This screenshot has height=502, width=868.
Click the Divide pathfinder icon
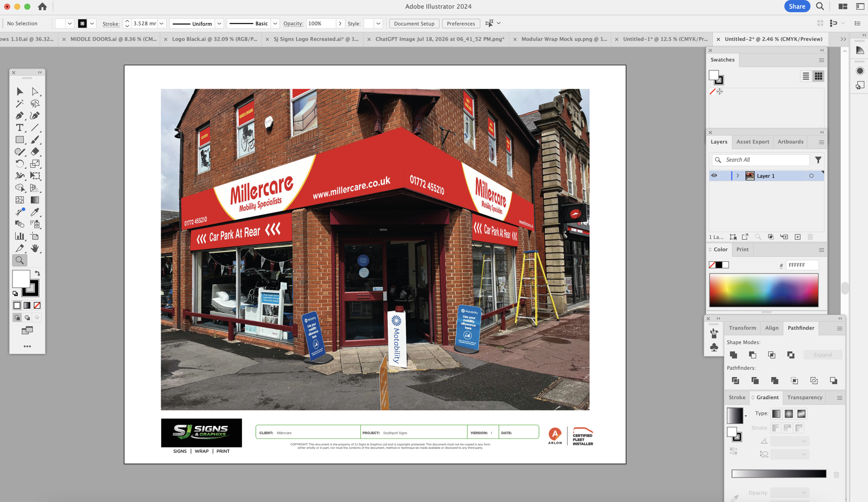click(x=735, y=380)
